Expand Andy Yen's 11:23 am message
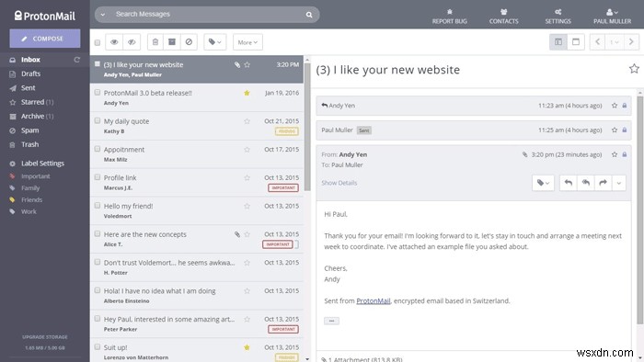The height and width of the screenshot is (362, 644). (474, 106)
